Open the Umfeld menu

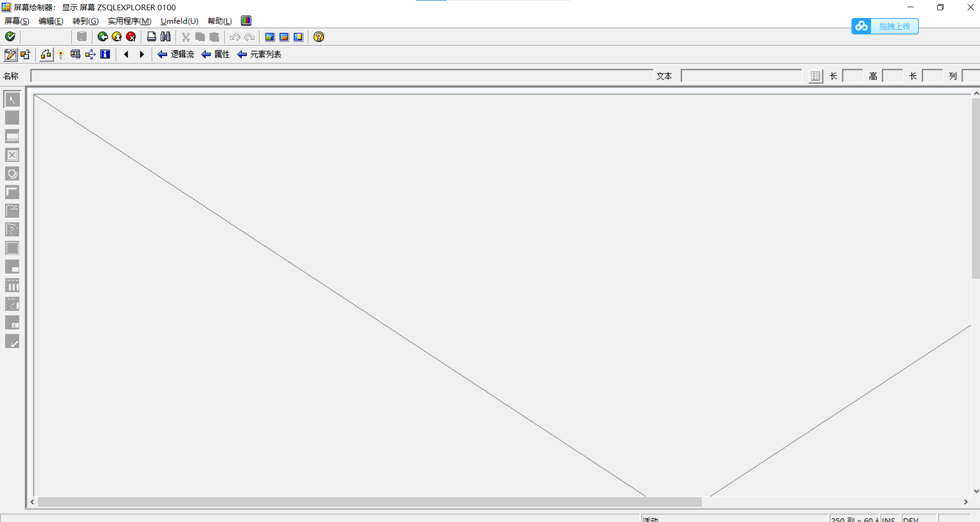(178, 21)
